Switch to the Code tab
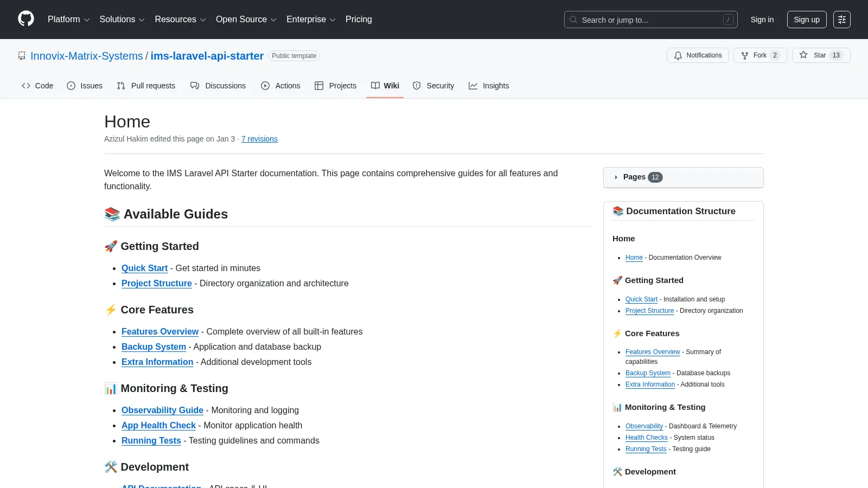 click(x=37, y=86)
